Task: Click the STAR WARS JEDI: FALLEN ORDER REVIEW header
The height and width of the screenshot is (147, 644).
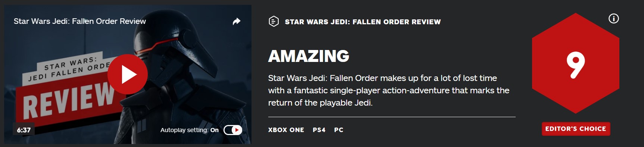Action: pos(363,22)
